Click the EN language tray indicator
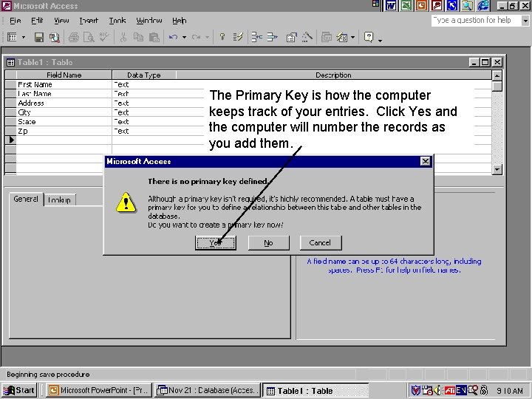This screenshot has height=399, width=532. (x=461, y=391)
